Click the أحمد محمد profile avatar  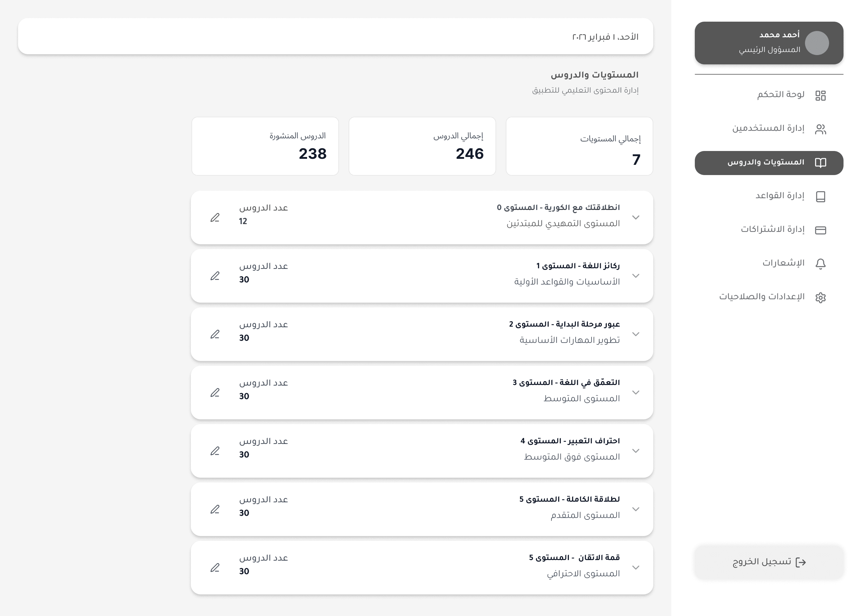817,43
